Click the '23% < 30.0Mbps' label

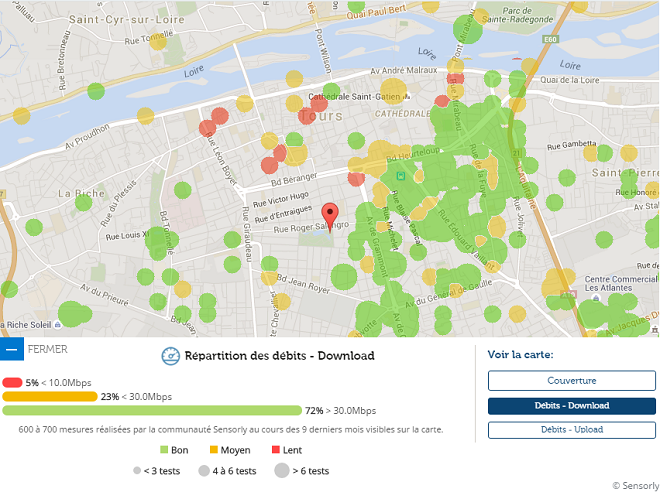(x=136, y=397)
